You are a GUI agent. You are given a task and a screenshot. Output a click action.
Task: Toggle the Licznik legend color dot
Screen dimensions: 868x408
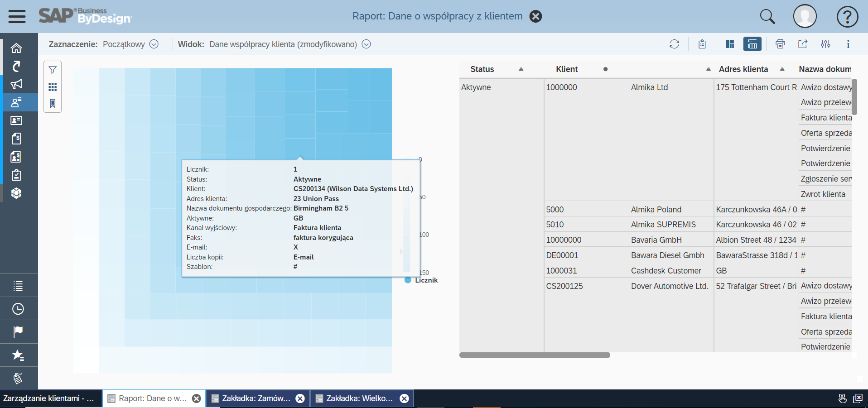pyautogui.click(x=408, y=280)
